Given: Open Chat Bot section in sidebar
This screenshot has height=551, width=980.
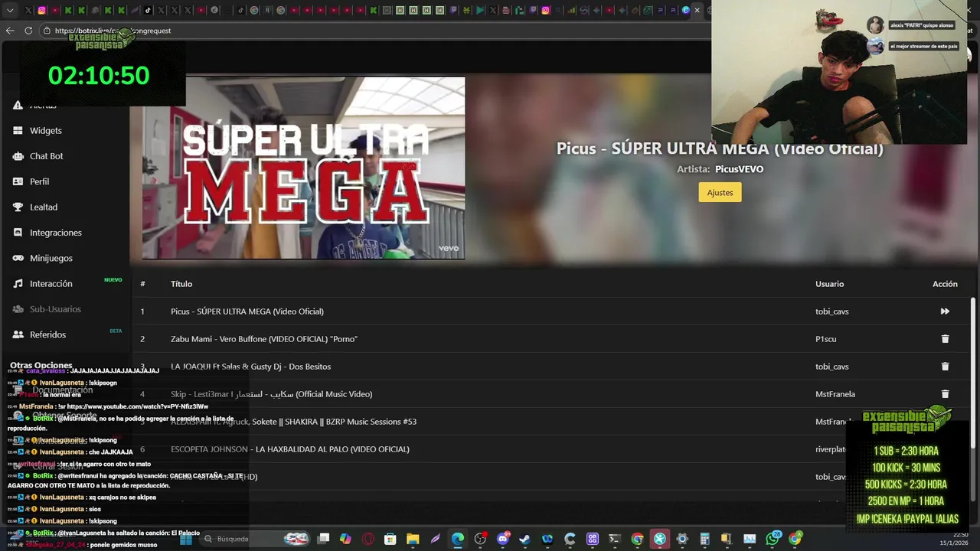Looking at the screenshot, I should [x=46, y=156].
